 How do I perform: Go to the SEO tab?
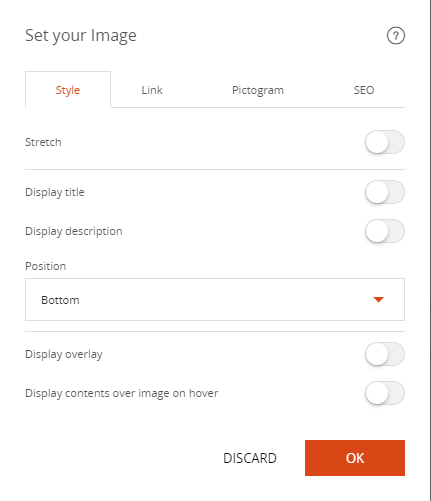[x=364, y=90]
